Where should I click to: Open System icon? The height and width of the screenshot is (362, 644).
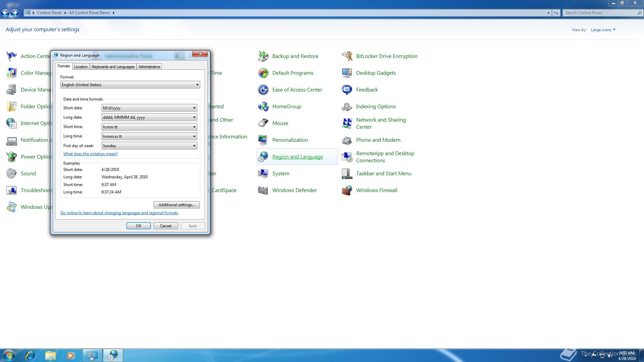(263, 174)
